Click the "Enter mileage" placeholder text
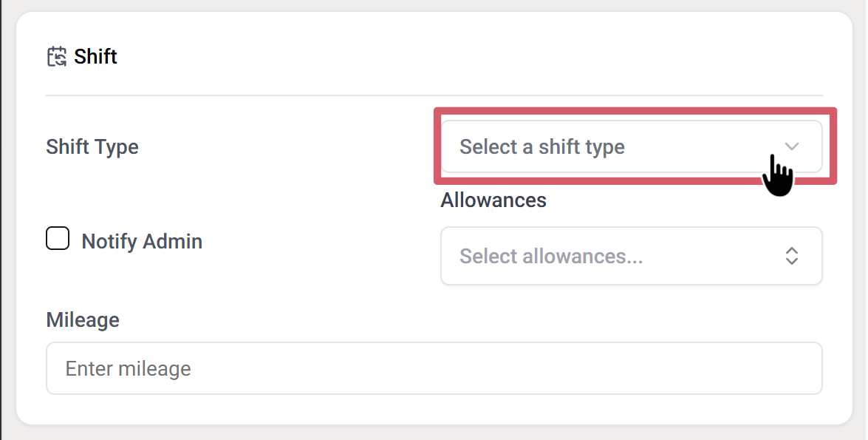Image resolution: width=868 pixels, height=440 pixels. pos(129,369)
